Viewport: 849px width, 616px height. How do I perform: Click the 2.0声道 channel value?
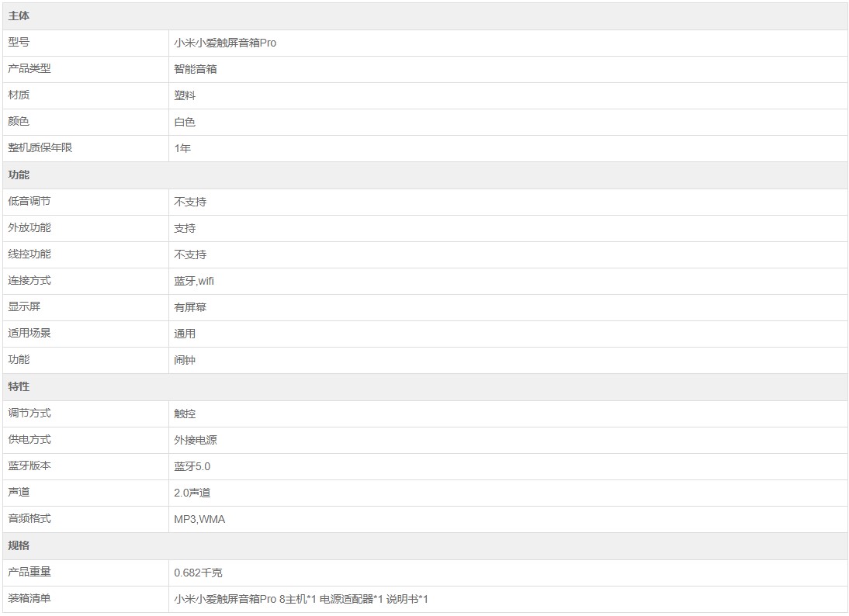tap(192, 493)
